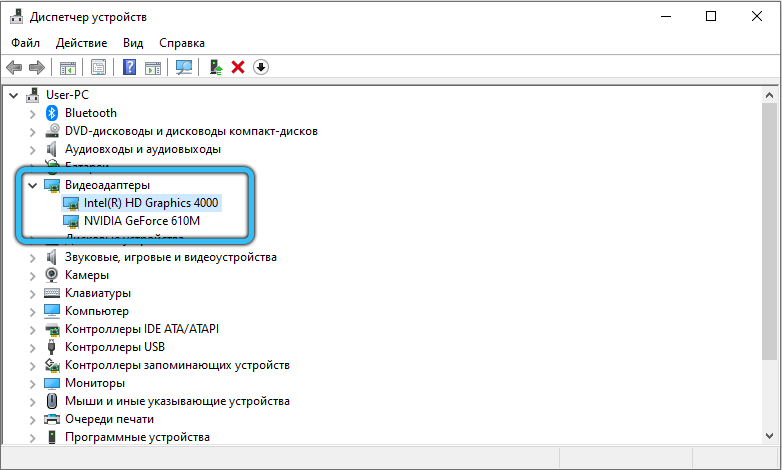
Task: Expand Программные устройства chevron
Action: [32, 438]
